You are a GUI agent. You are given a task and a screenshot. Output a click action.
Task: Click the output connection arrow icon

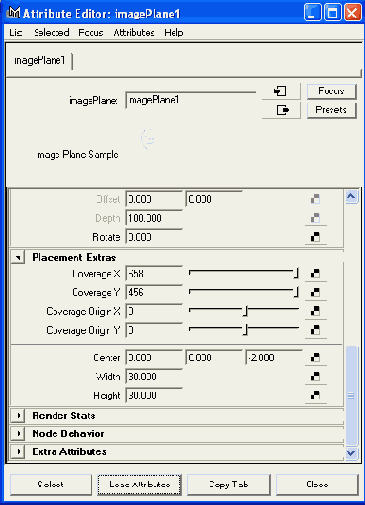[281, 110]
